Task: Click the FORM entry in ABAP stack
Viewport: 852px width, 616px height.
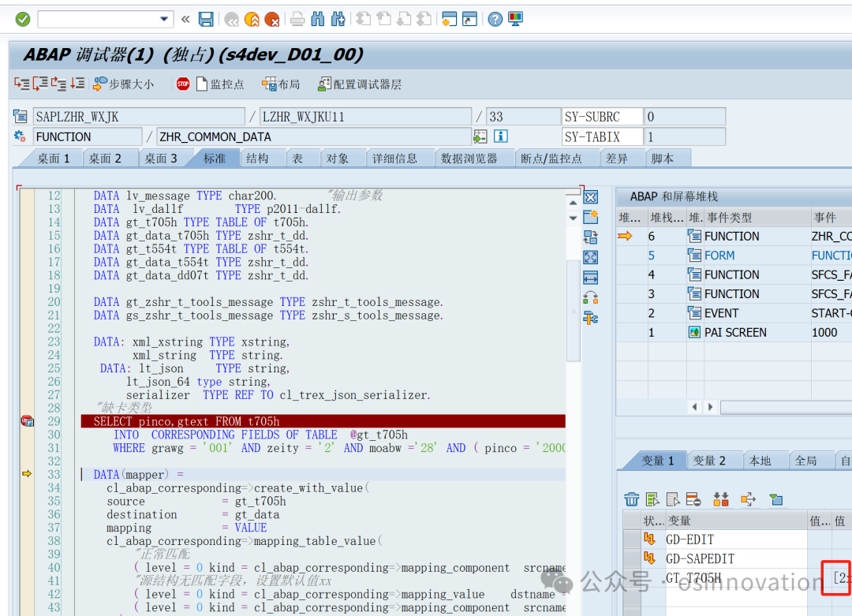Action: 719,255
